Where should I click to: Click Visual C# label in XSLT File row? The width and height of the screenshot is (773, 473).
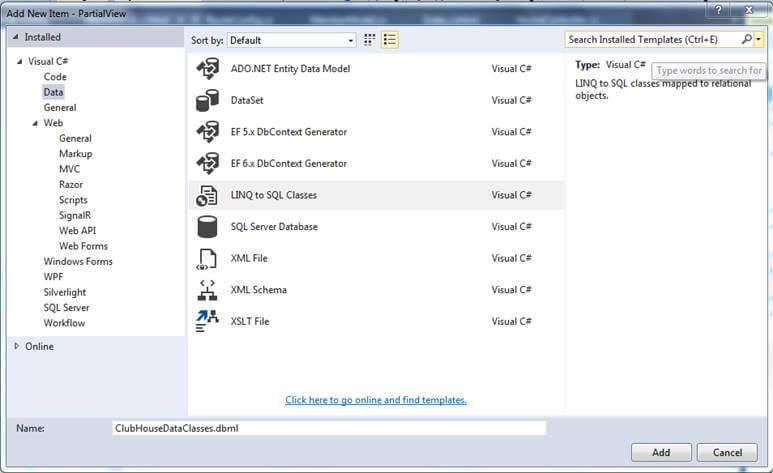(x=511, y=321)
